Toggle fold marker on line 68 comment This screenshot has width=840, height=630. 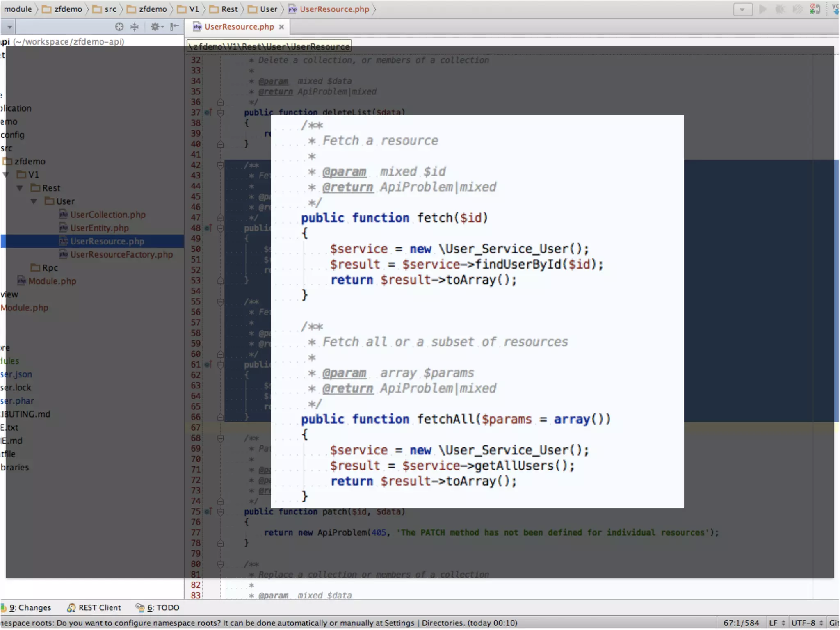click(220, 438)
